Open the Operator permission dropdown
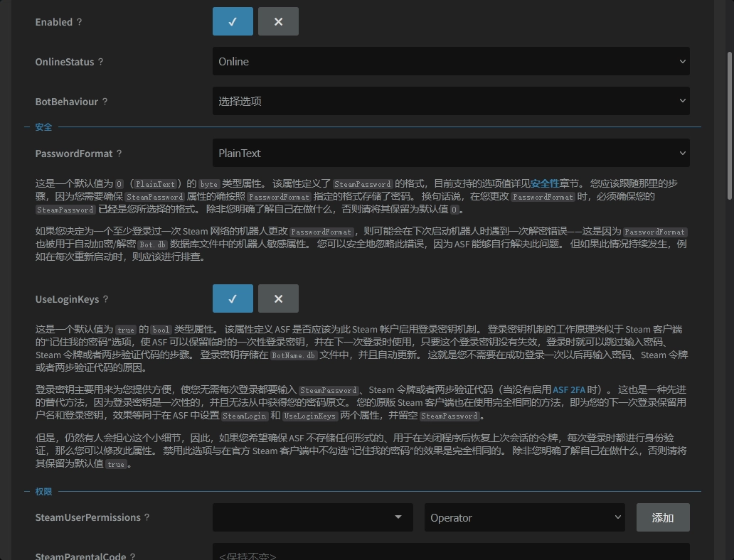 click(524, 517)
